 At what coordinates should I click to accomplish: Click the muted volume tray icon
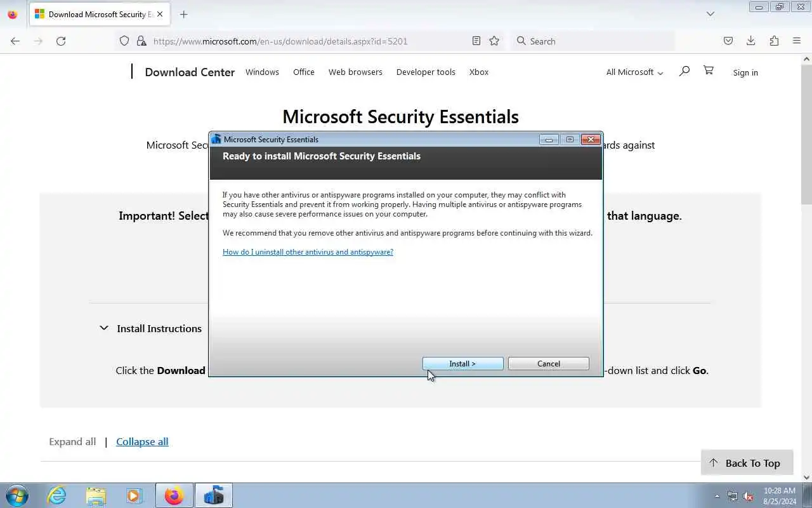[x=748, y=497]
